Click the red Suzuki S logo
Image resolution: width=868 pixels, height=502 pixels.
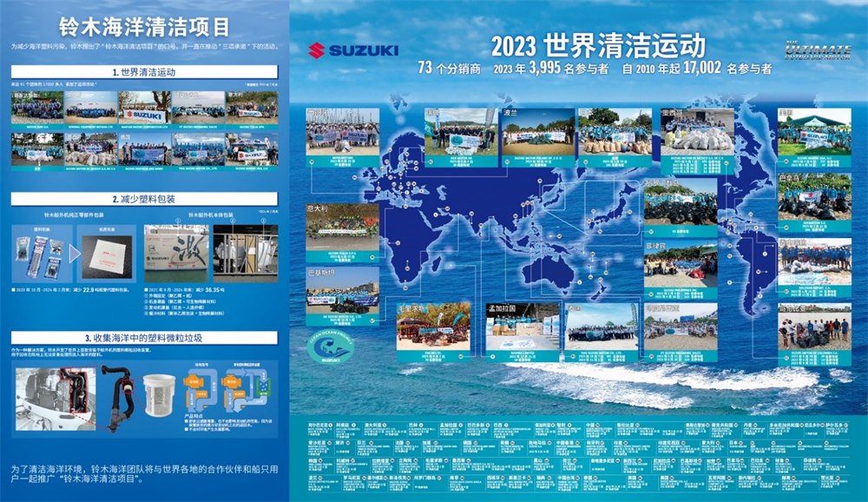[316, 50]
